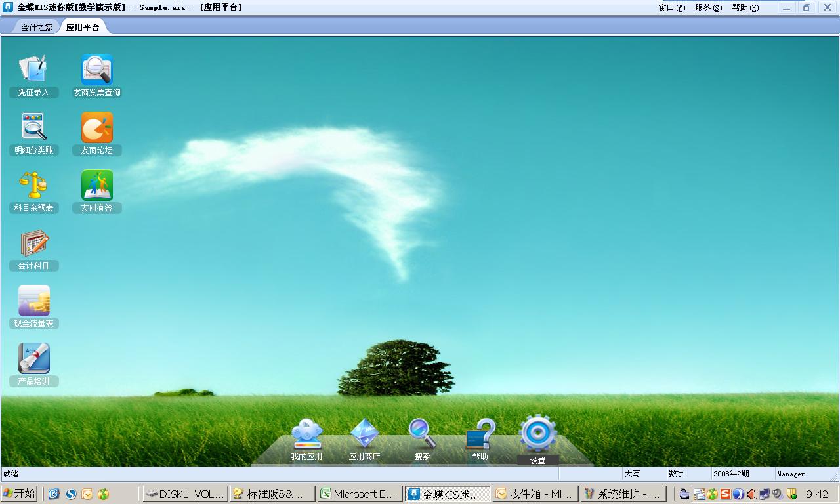Switch to Microsoft Excel taskbar window
The height and width of the screenshot is (504, 840).
coord(360,494)
